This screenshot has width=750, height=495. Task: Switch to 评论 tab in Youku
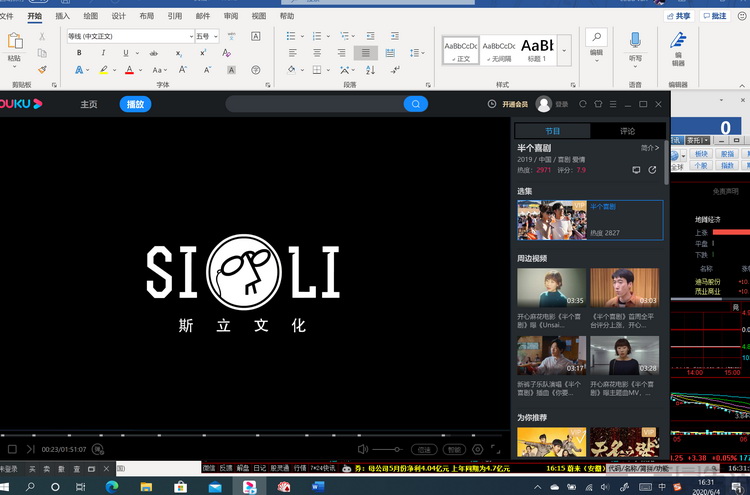(x=628, y=131)
